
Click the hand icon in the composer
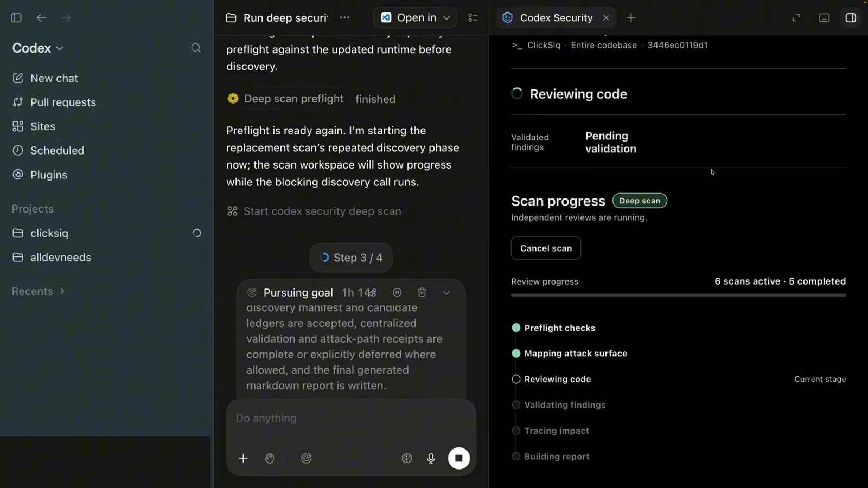pos(270,458)
